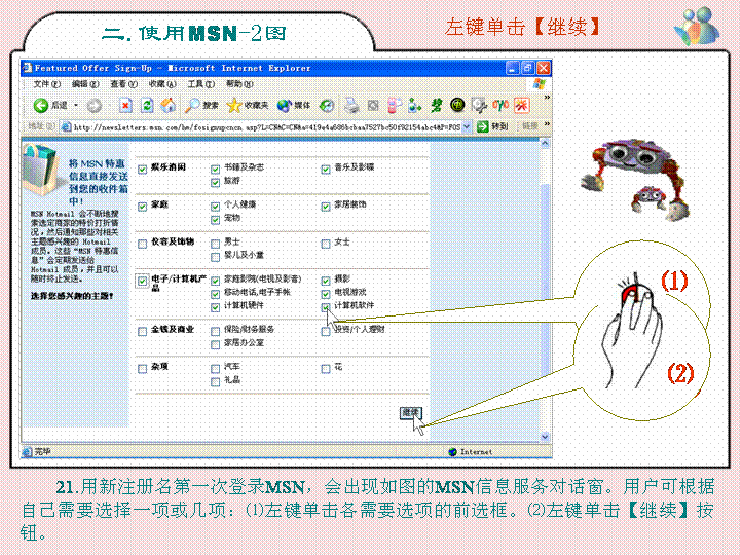
Task: Click the gray gear toolbar icon
Action: point(479,105)
